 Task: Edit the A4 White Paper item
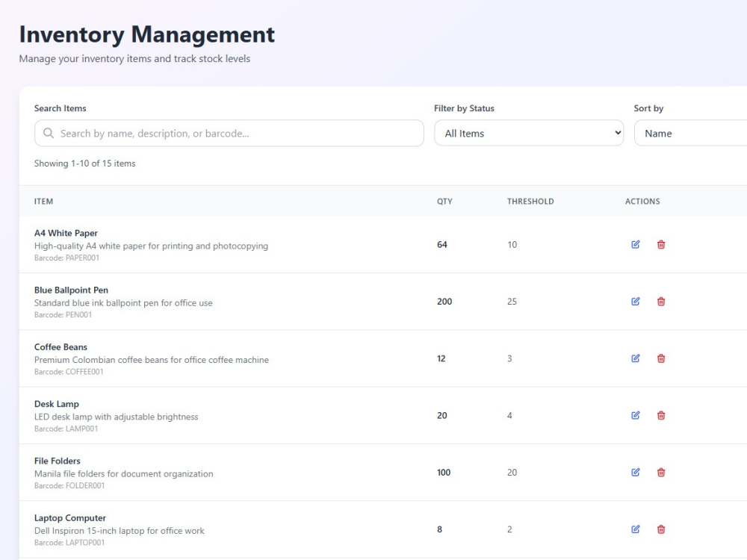(636, 245)
